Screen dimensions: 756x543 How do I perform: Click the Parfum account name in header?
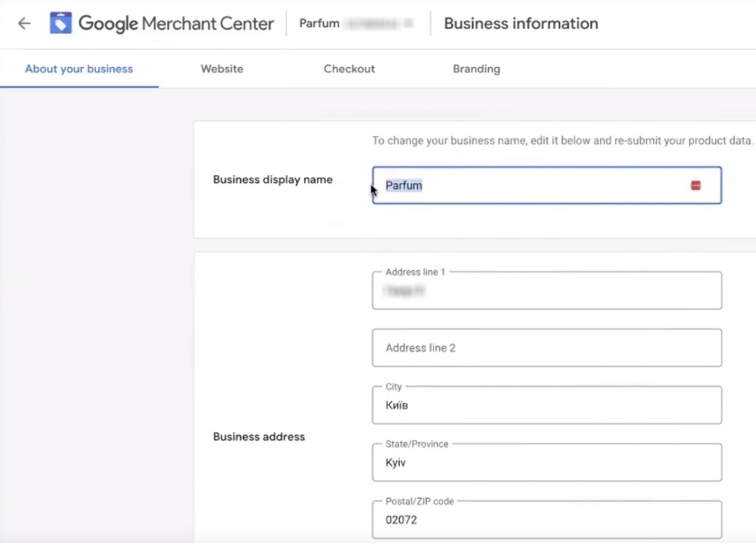click(319, 24)
